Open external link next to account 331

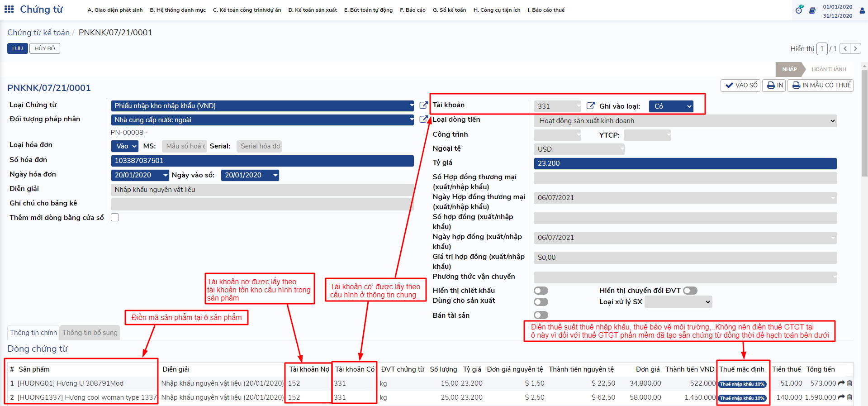click(x=591, y=105)
